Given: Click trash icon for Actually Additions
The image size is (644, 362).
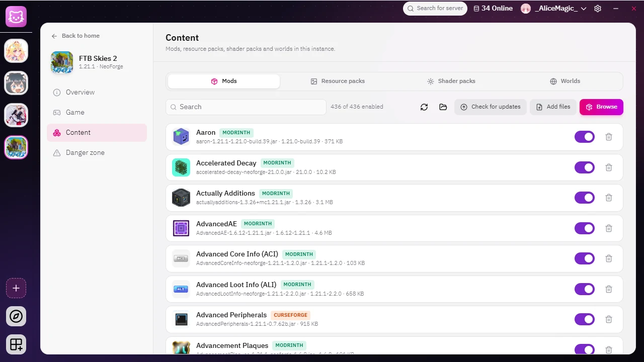Looking at the screenshot, I should tap(609, 198).
